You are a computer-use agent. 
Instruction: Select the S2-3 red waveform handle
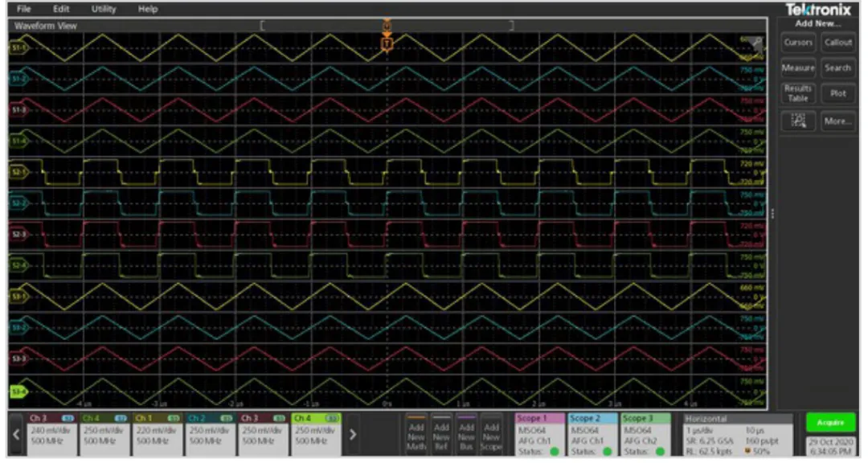tap(18, 234)
